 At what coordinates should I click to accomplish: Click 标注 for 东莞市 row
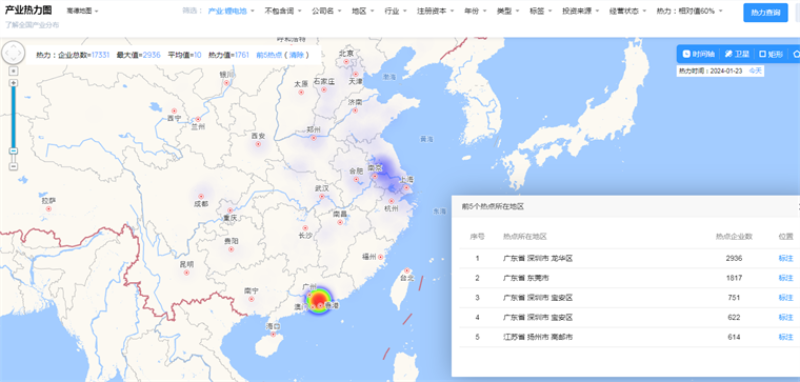786,278
